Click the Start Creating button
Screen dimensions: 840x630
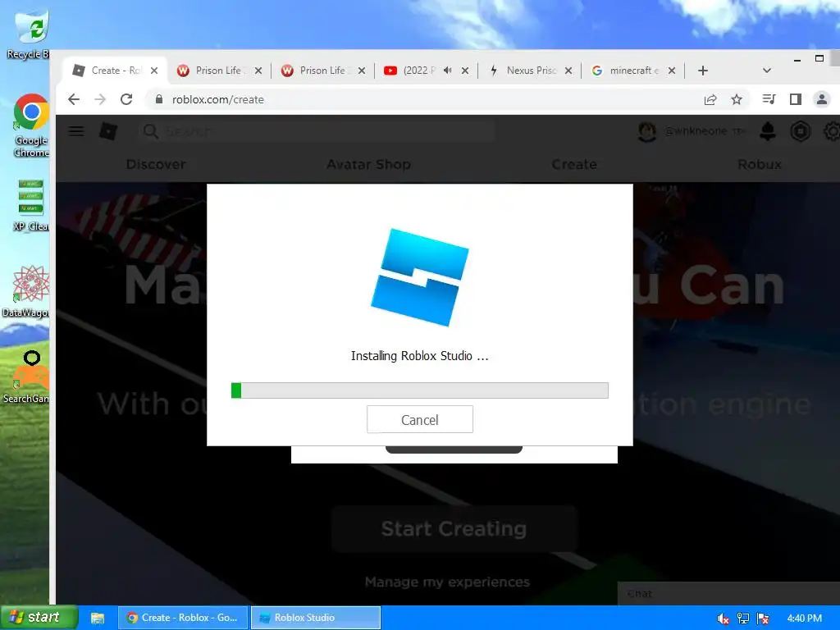tap(454, 529)
